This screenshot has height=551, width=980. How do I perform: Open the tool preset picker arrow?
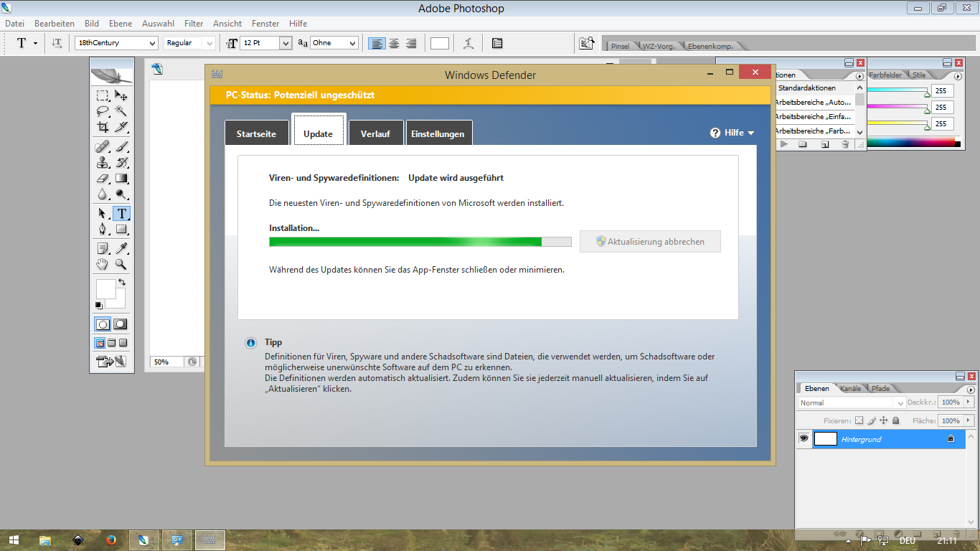pos(35,43)
